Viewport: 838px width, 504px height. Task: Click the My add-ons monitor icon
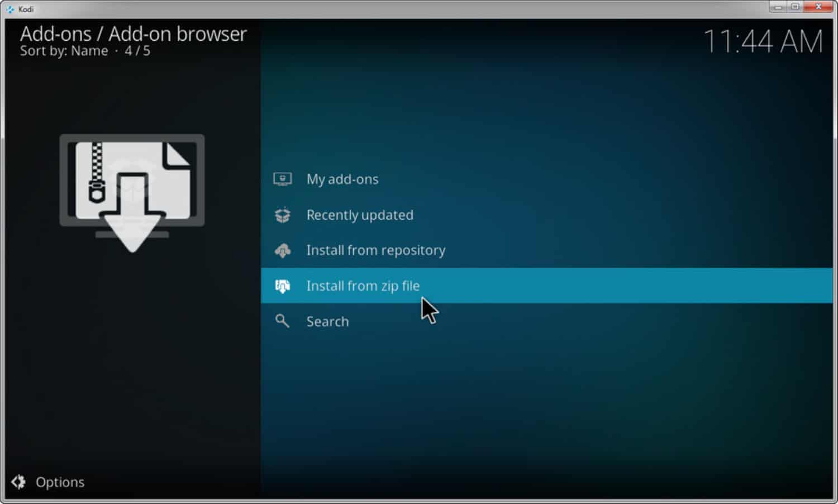coord(282,179)
